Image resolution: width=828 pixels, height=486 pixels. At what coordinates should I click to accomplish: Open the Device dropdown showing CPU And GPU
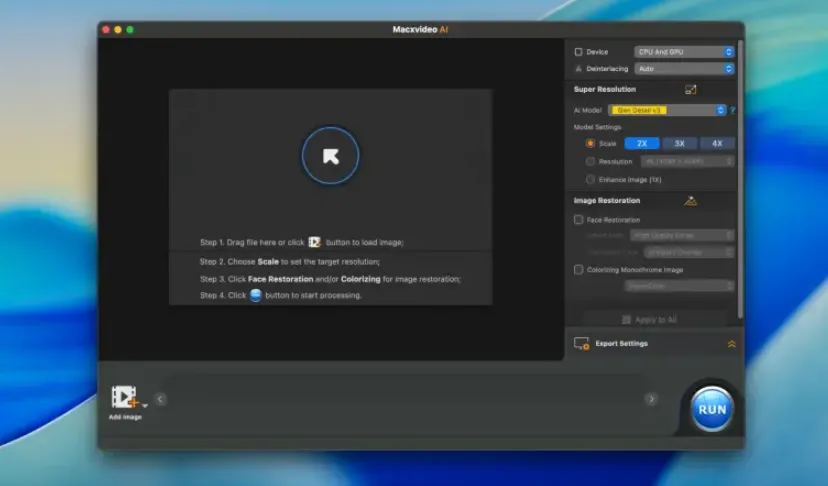pos(684,52)
